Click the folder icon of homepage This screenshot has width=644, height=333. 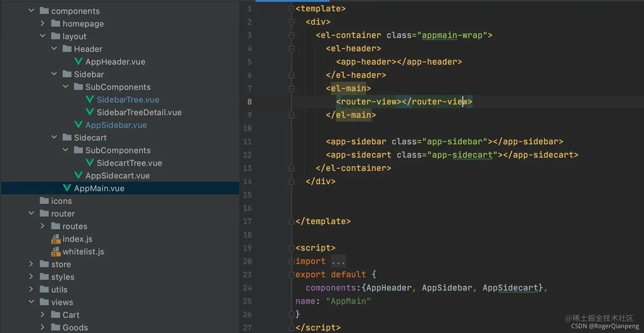click(x=55, y=23)
